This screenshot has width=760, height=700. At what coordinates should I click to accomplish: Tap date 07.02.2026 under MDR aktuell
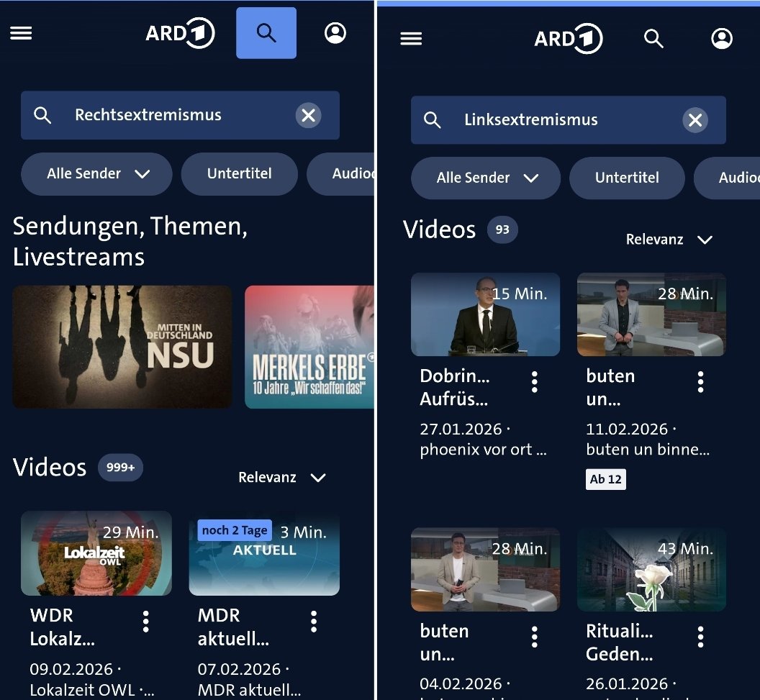click(239, 670)
